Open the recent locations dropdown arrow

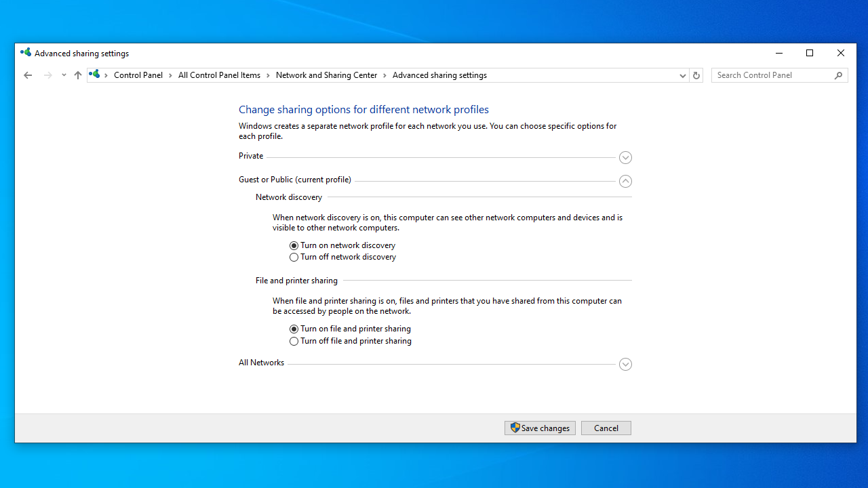[64, 75]
